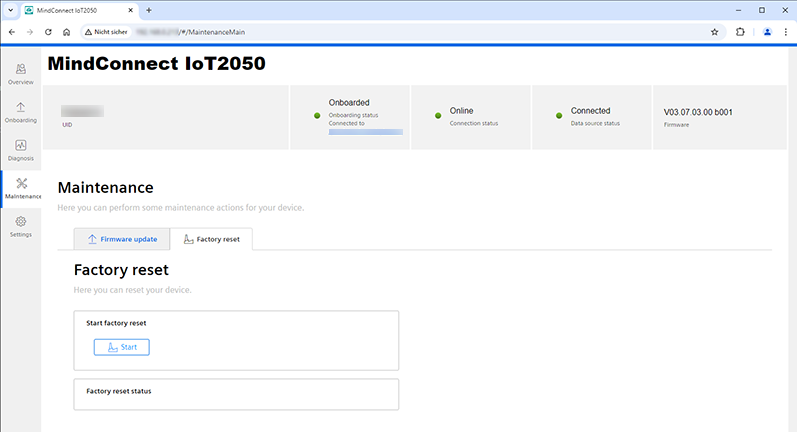Open the browser profile menu

click(x=768, y=32)
